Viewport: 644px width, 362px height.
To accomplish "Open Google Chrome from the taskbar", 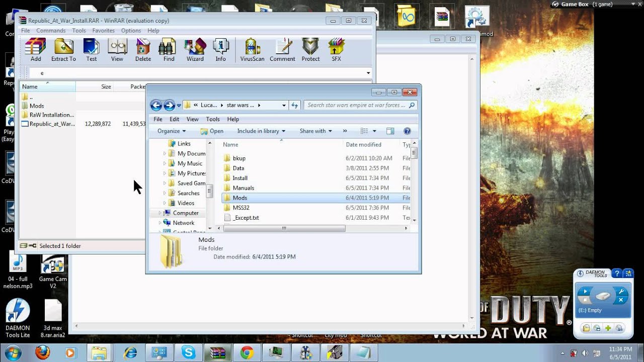I will (x=247, y=352).
